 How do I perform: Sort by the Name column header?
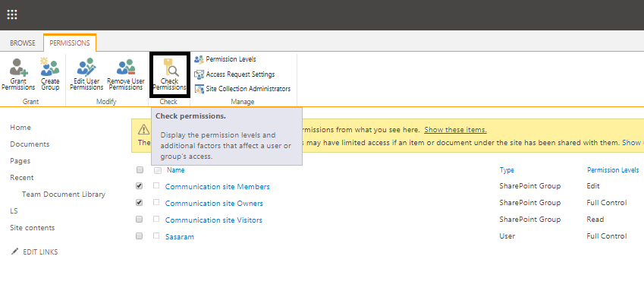pyautogui.click(x=175, y=170)
